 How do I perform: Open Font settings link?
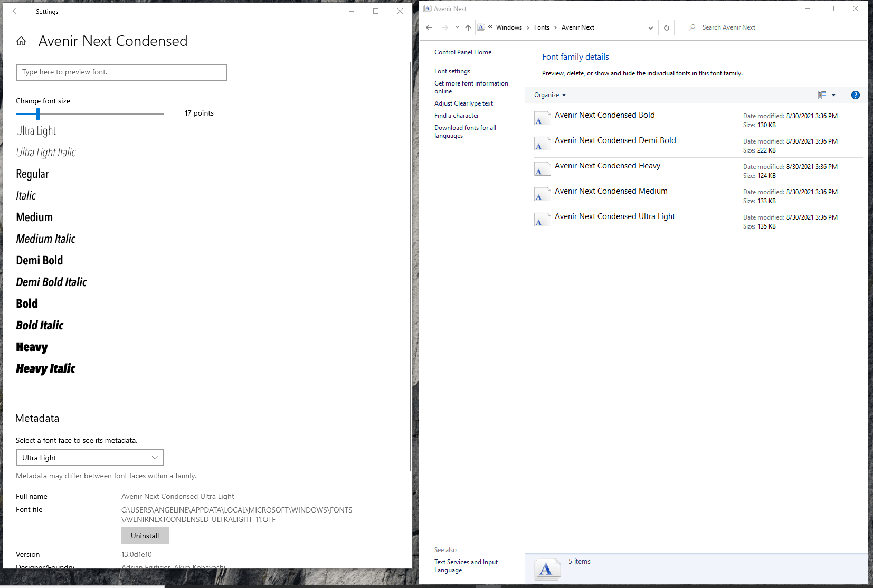tap(452, 71)
